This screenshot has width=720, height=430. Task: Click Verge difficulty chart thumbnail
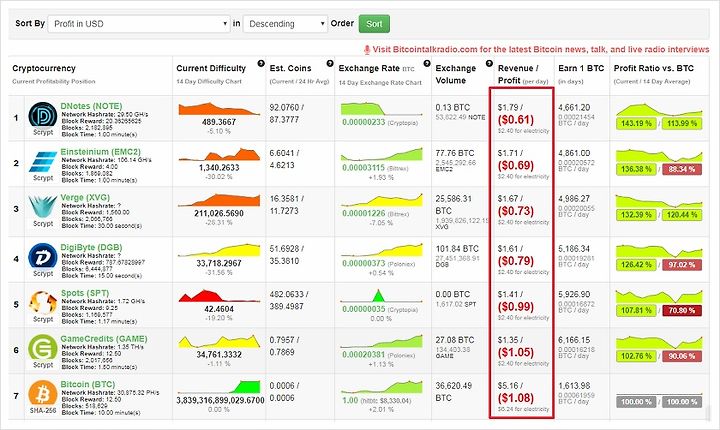point(219,200)
